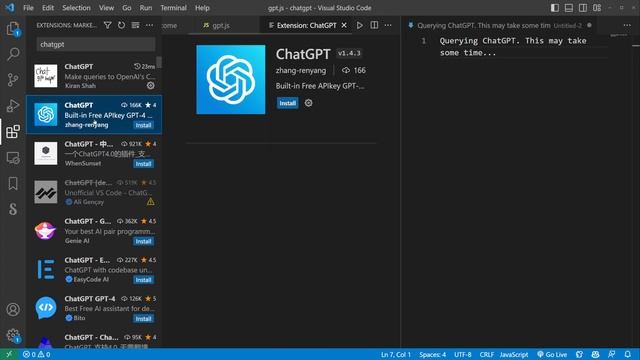Change the JavaScript language mode

tap(513, 354)
